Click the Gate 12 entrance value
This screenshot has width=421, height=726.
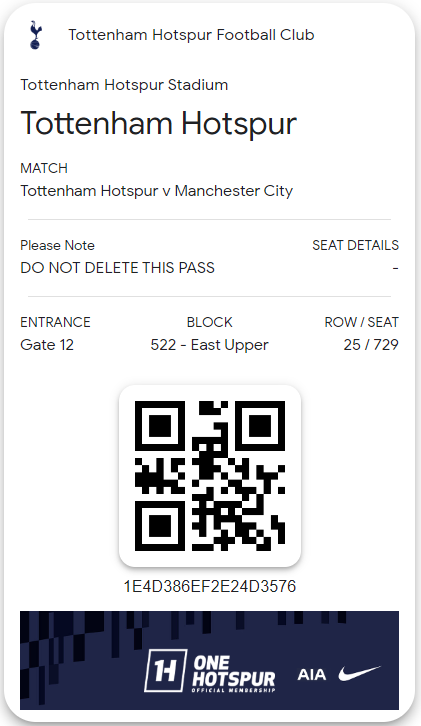47,344
